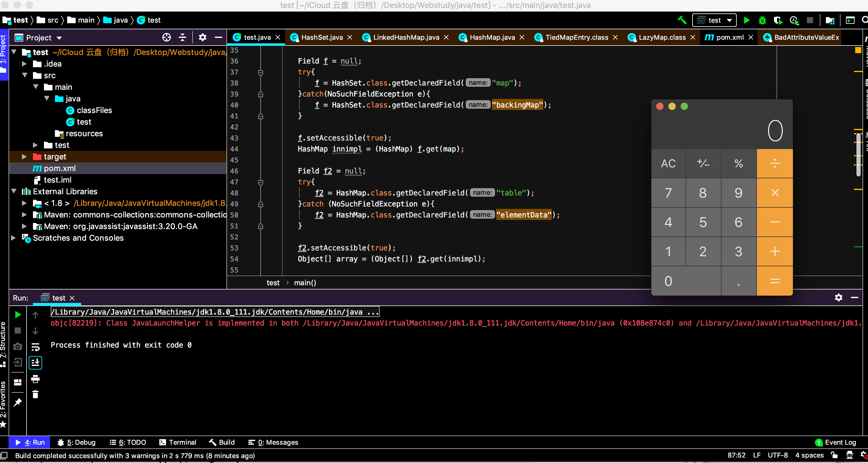Open the pom.xml editor tab

pyautogui.click(x=729, y=38)
